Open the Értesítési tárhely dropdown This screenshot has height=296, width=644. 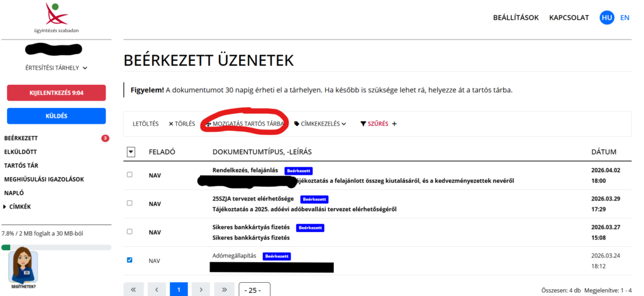(56, 67)
